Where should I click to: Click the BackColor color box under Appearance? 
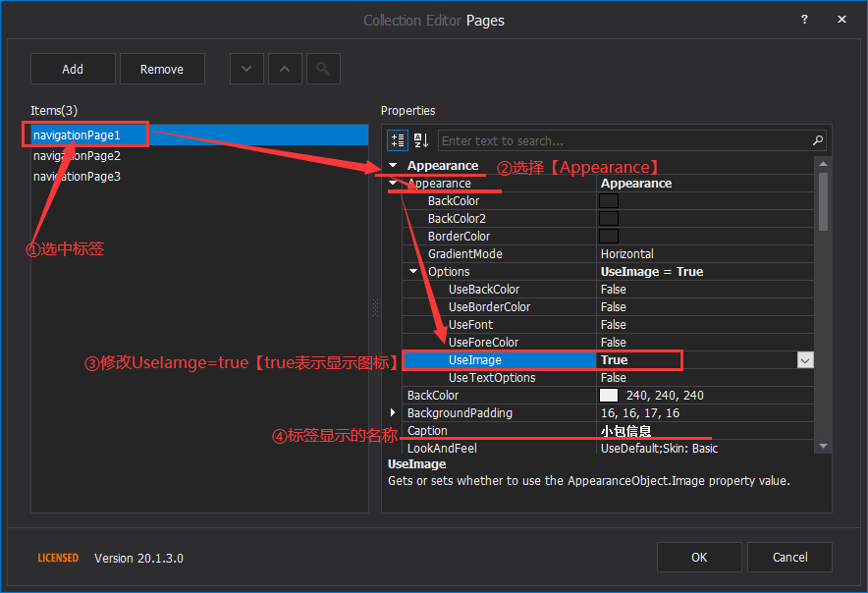pyautogui.click(x=608, y=200)
